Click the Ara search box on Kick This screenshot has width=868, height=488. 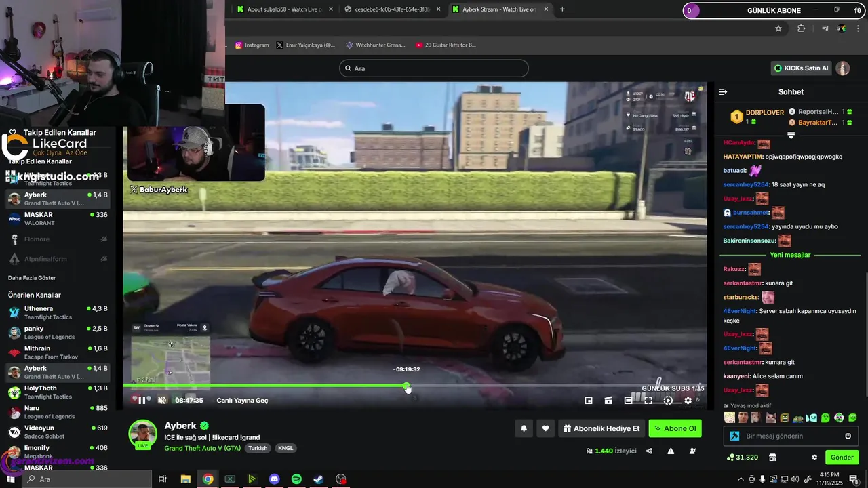(x=433, y=68)
